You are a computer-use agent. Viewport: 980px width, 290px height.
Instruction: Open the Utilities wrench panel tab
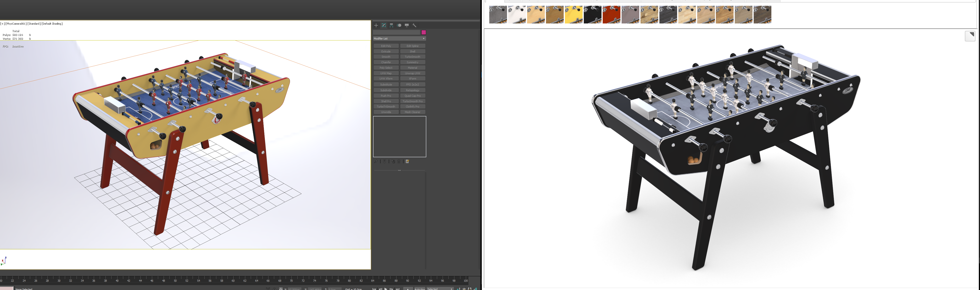(x=414, y=25)
